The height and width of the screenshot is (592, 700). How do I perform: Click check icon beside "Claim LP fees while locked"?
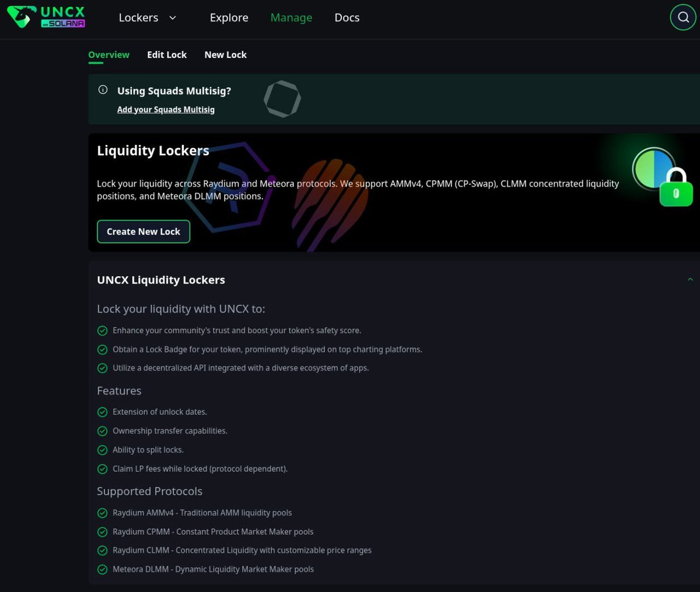(102, 469)
